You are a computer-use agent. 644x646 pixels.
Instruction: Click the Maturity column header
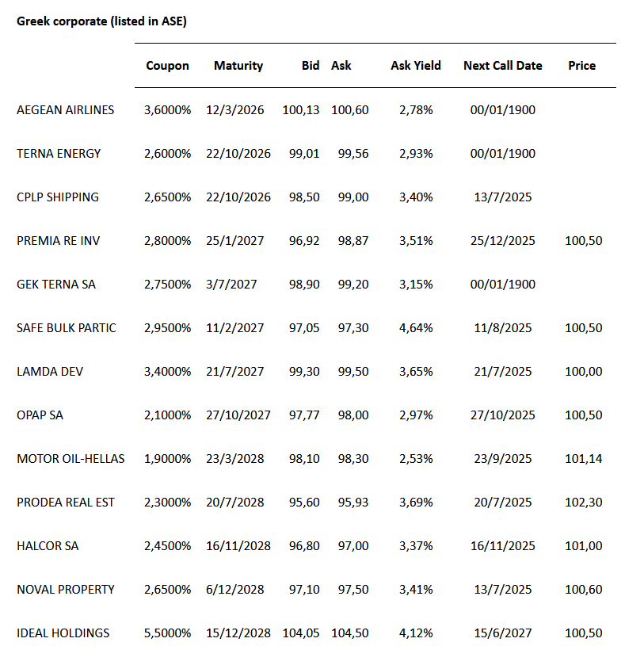[x=238, y=66]
